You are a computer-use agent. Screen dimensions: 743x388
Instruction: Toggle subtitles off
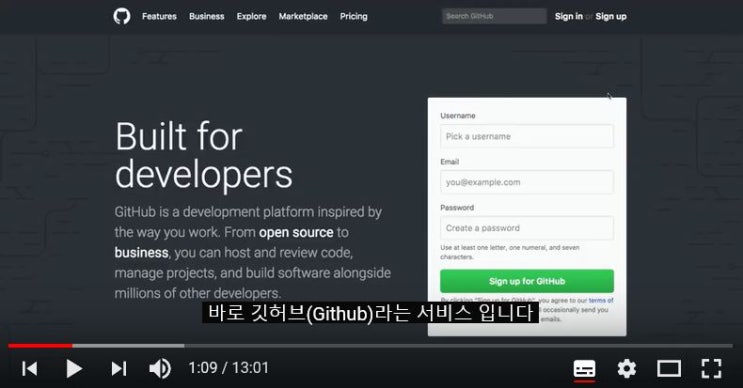(x=584, y=369)
